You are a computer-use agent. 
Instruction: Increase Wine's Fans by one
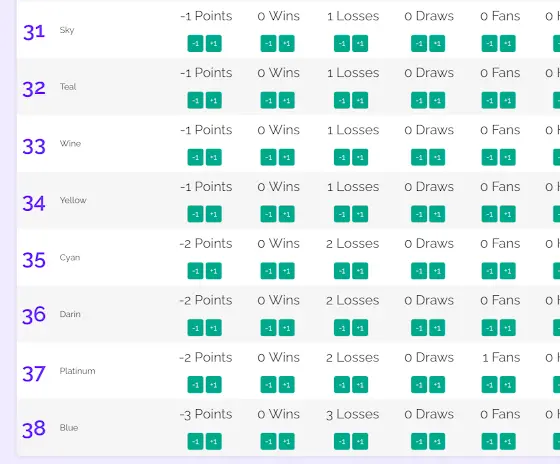(x=508, y=157)
